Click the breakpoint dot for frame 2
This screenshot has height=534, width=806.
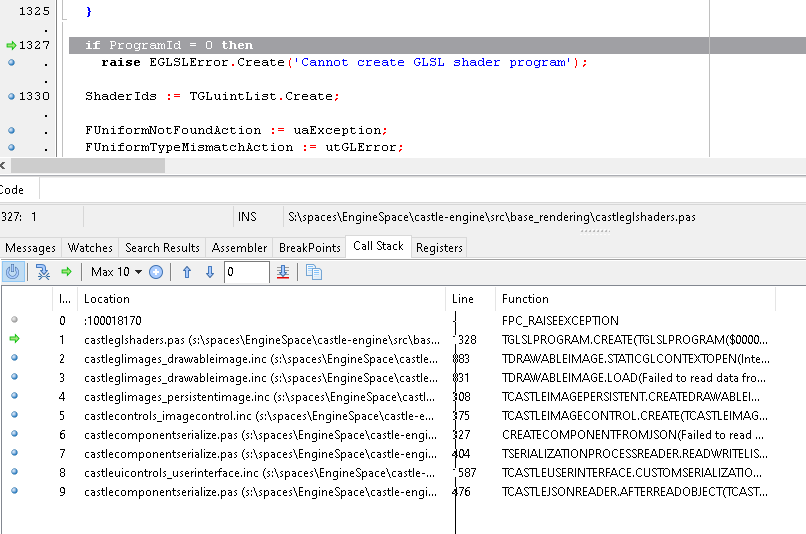(x=14, y=358)
